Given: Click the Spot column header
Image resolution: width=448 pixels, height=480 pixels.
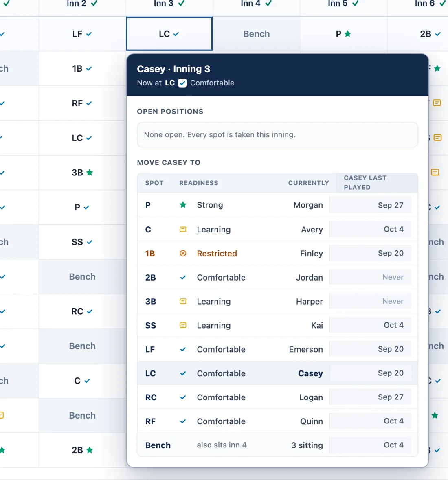Looking at the screenshot, I should pyautogui.click(x=154, y=183).
